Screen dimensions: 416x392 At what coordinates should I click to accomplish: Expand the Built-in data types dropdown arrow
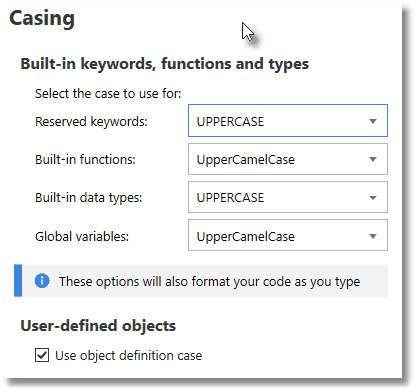click(373, 198)
